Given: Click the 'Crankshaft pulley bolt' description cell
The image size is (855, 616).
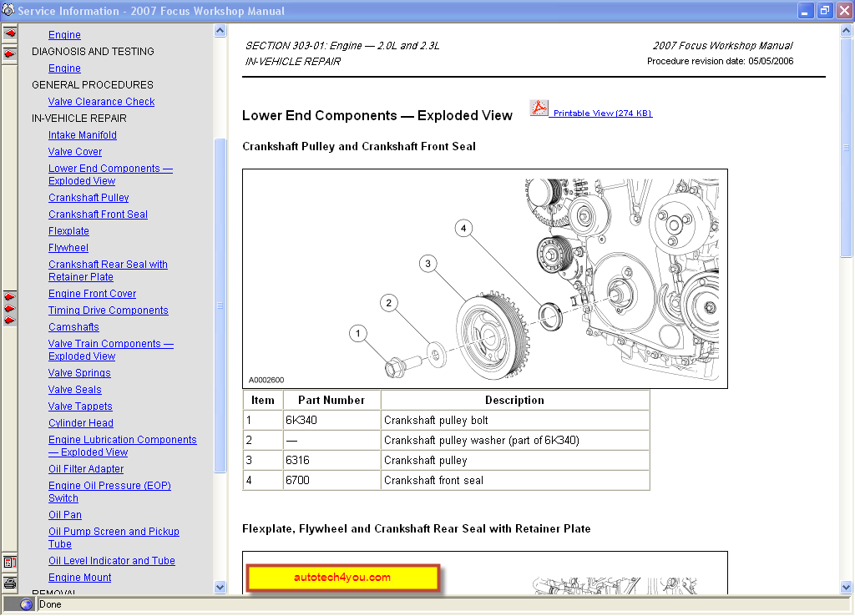Looking at the screenshot, I should tap(514, 421).
